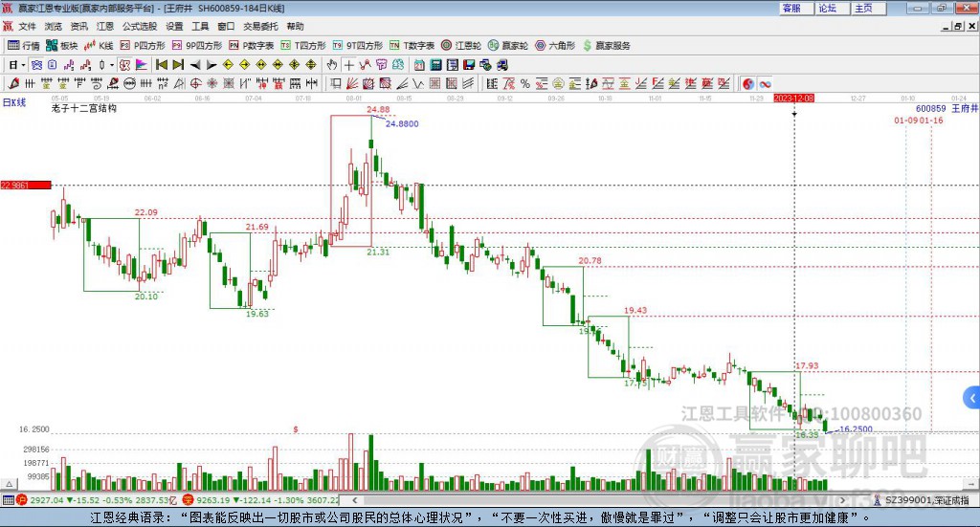Toggle the crosshair cursor tool
980x527 pixels.
point(348,65)
